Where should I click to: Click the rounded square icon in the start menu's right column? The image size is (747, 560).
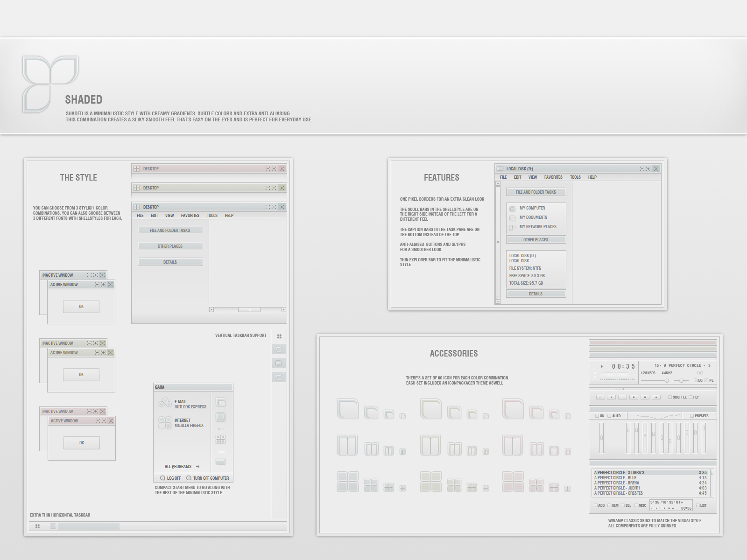point(221,417)
